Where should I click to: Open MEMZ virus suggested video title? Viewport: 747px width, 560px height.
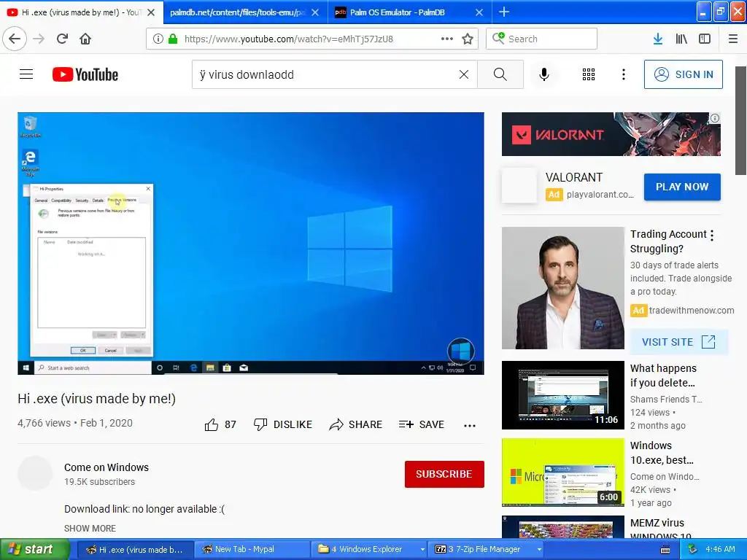660,529
